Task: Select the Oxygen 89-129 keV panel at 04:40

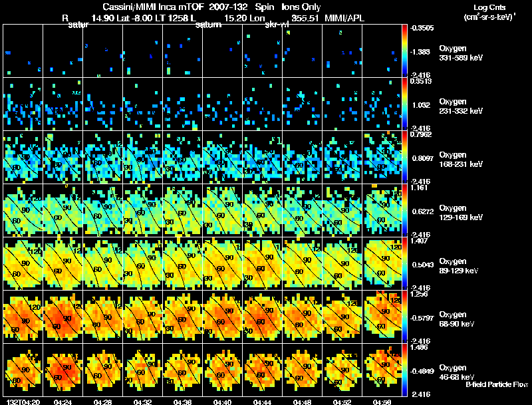Action: coord(223,264)
